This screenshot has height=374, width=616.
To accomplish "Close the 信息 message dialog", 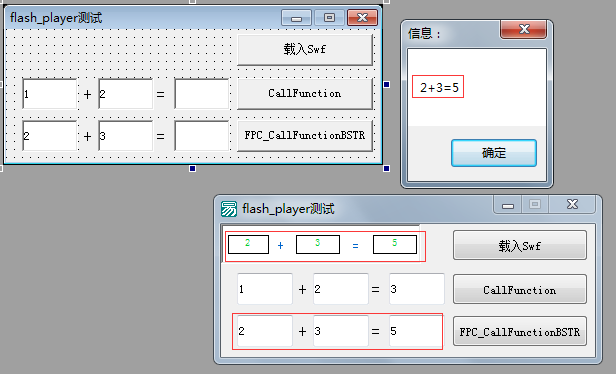I will click(x=523, y=29).
